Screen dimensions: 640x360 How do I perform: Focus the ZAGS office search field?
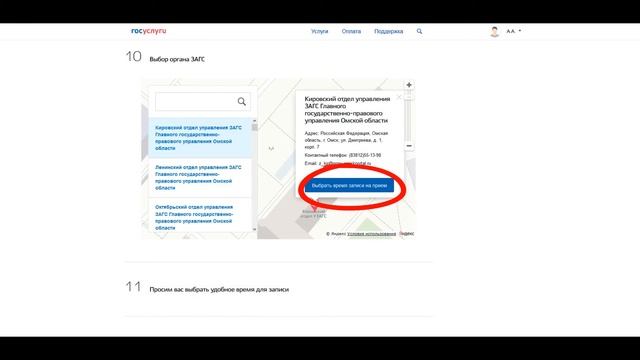pos(203,102)
